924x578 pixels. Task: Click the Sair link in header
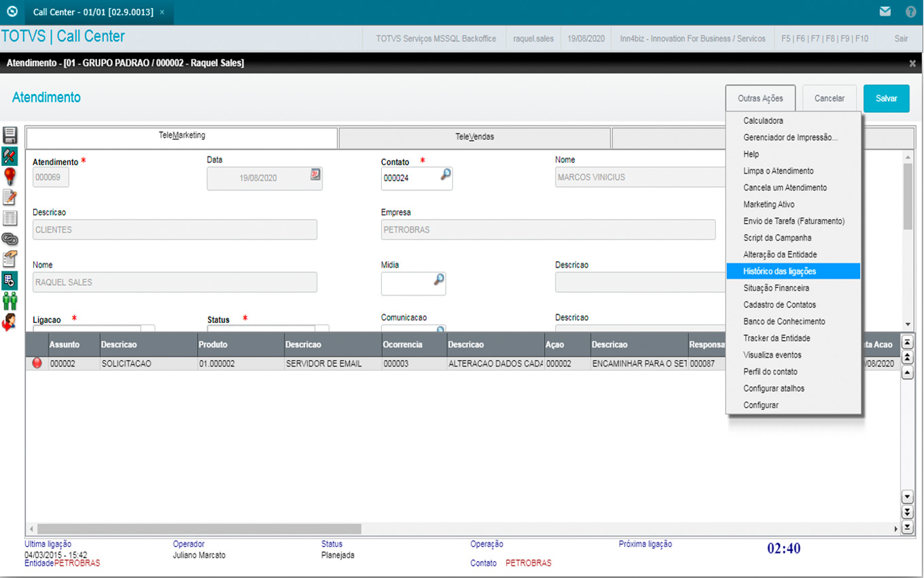click(901, 39)
